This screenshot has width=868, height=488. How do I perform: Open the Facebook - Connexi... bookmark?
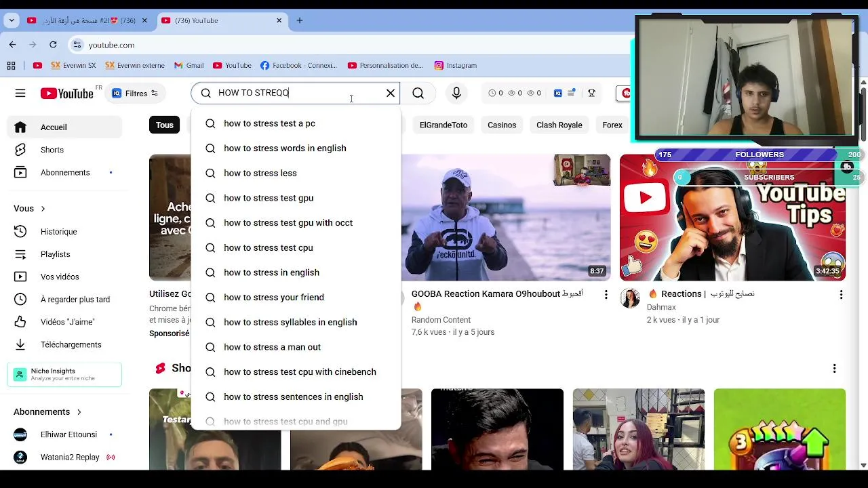coord(298,66)
